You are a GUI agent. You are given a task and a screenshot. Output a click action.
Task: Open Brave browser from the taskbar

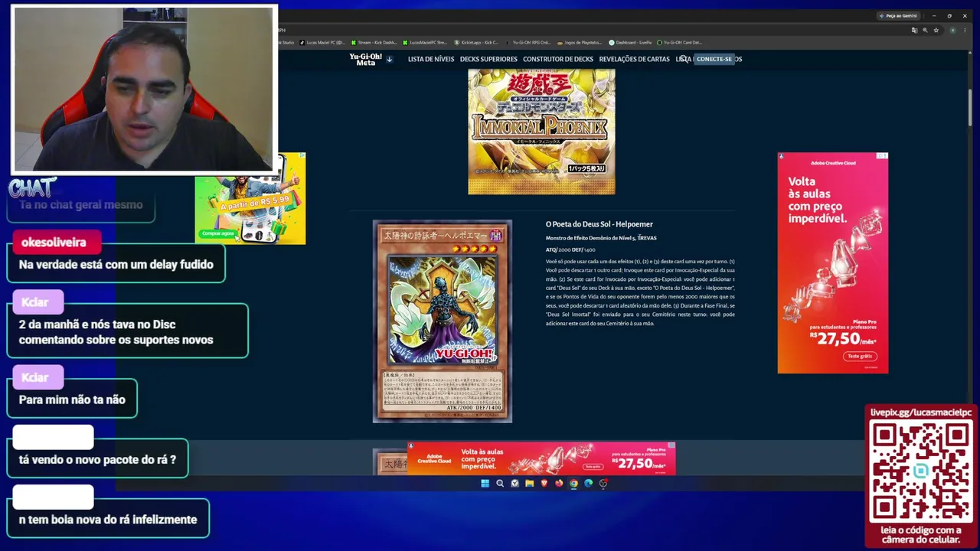[544, 483]
